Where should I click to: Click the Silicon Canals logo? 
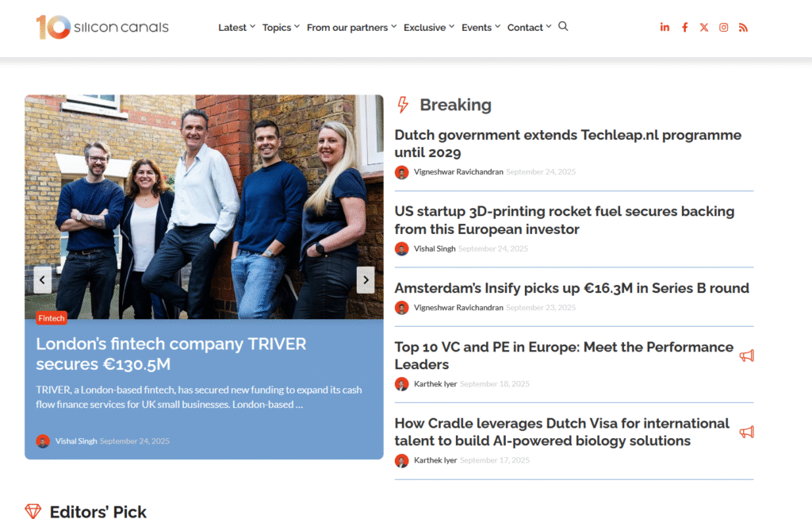tap(102, 27)
